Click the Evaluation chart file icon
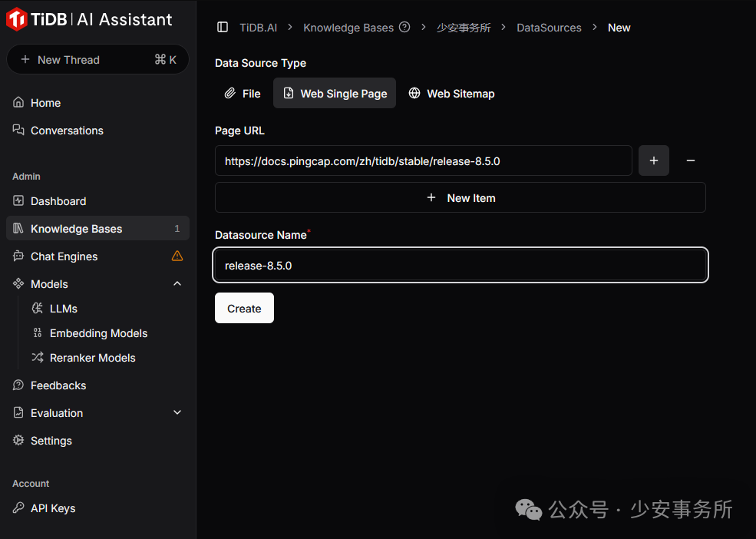756x539 pixels. (18, 412)
